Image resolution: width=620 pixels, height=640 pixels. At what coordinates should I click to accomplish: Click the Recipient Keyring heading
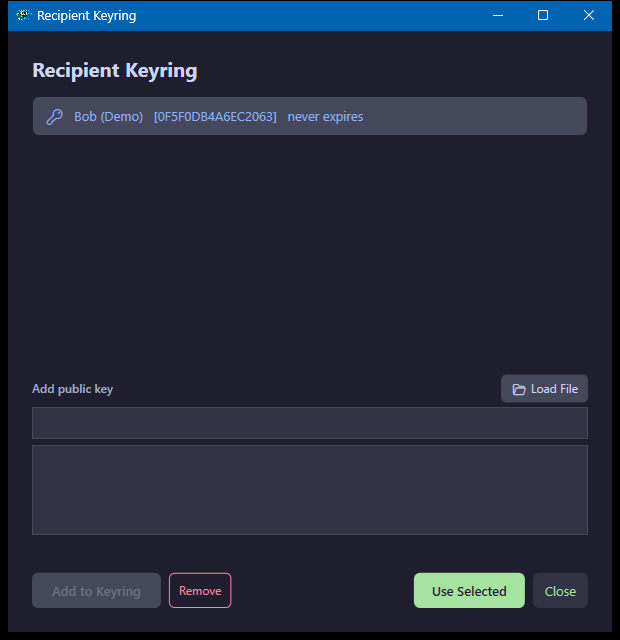coord(115,71)
